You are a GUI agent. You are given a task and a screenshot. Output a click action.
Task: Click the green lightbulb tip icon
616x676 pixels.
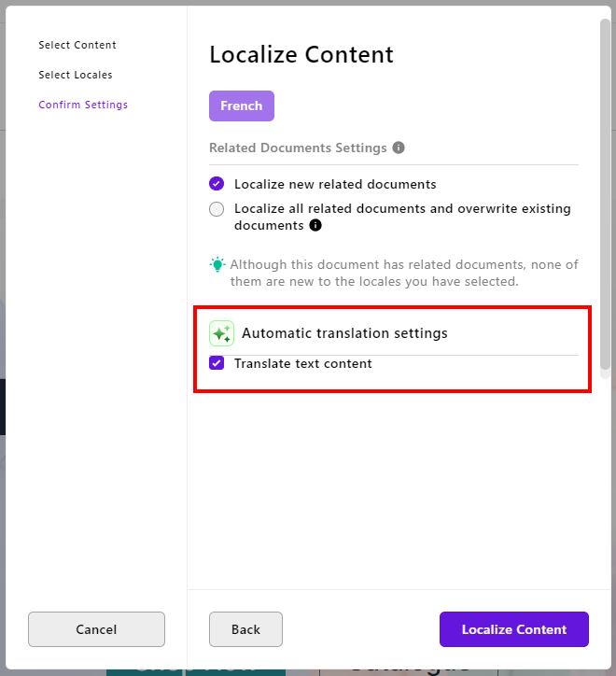pos(217,264)
